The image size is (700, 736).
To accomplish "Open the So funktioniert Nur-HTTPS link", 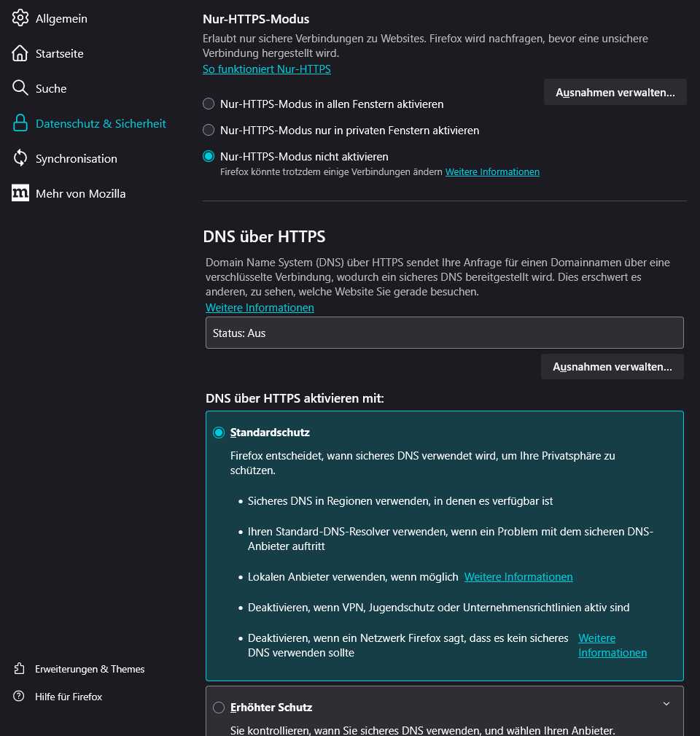I will pos(266,69).
